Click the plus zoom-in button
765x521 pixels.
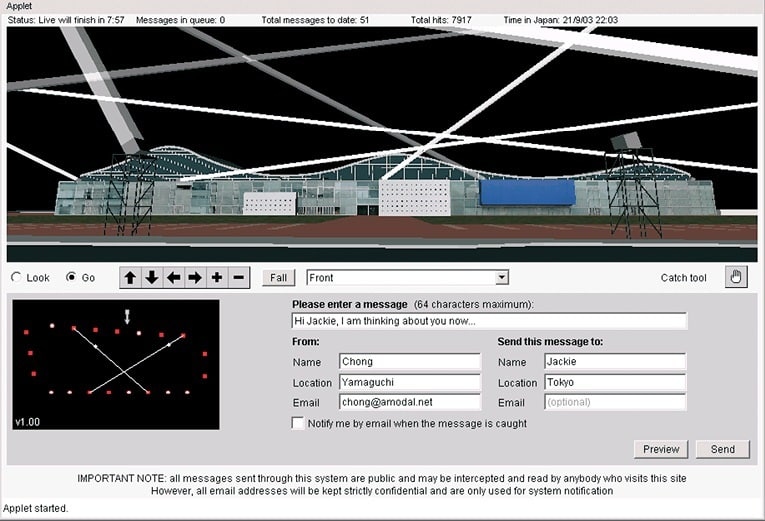tap(217, 278)
